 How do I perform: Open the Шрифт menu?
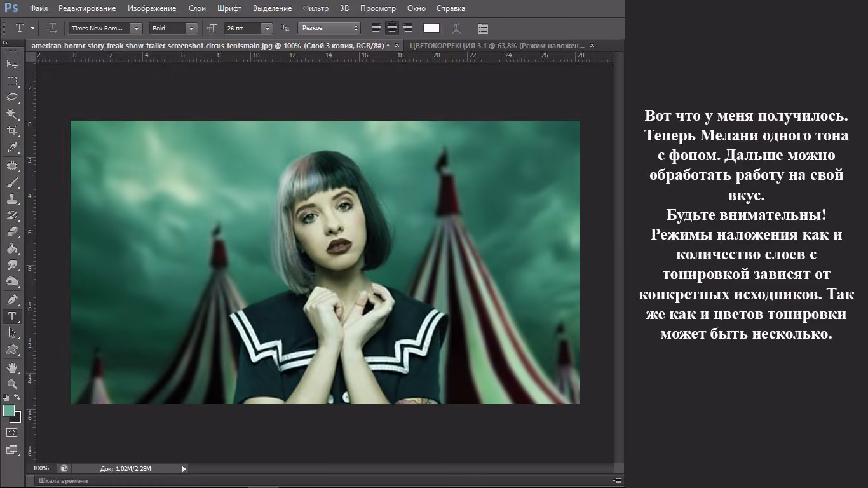[x=229, y=8]
